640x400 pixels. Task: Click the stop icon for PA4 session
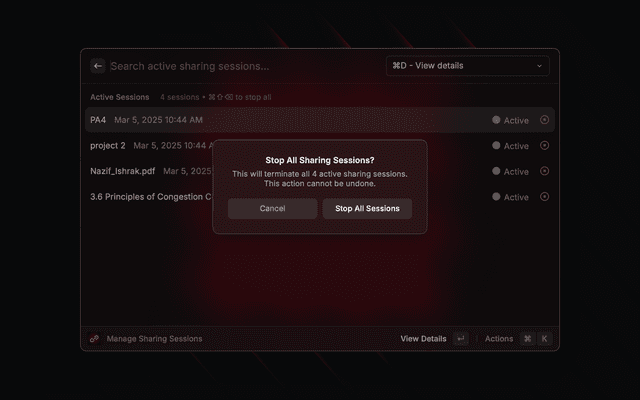tap(544, 120)
